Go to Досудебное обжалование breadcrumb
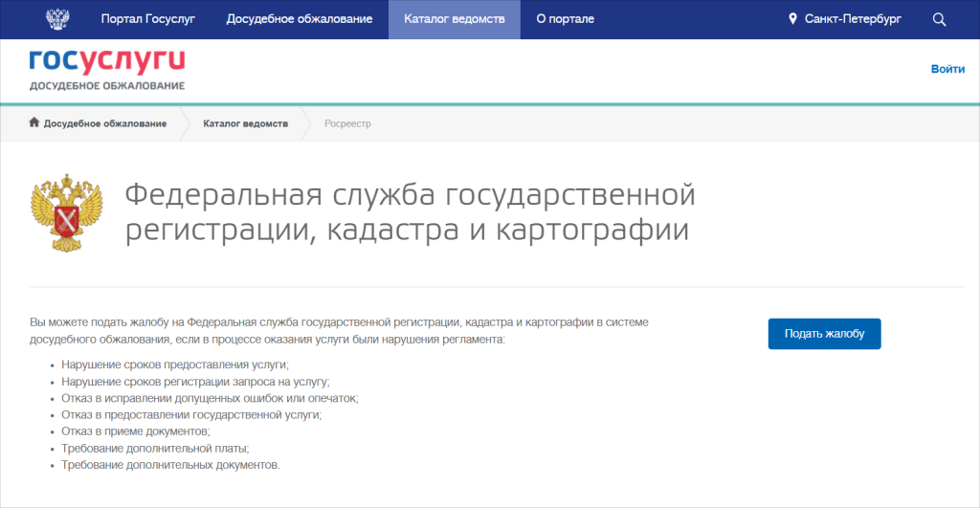Screen dimensions: 980x508 point(105,123)
